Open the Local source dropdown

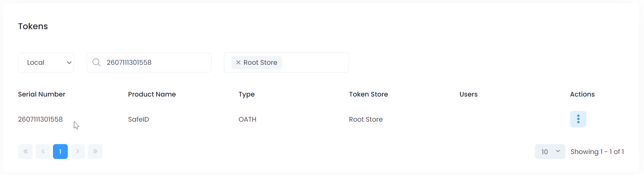46,62
